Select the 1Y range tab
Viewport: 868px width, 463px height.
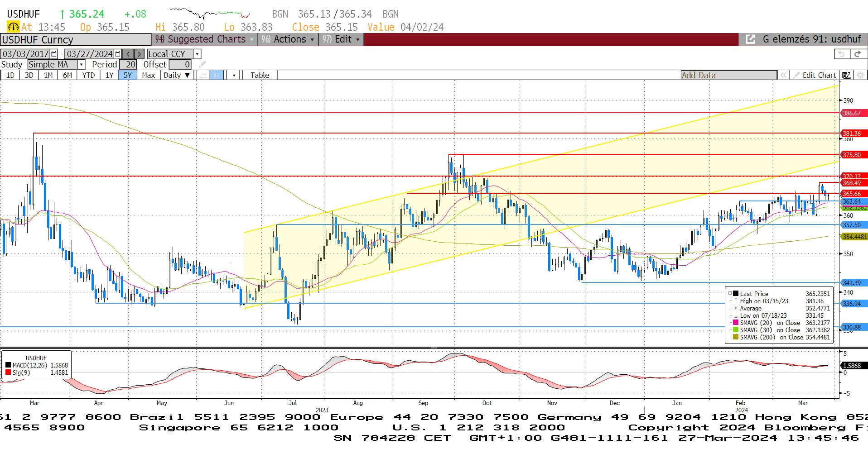pos(109,75)
